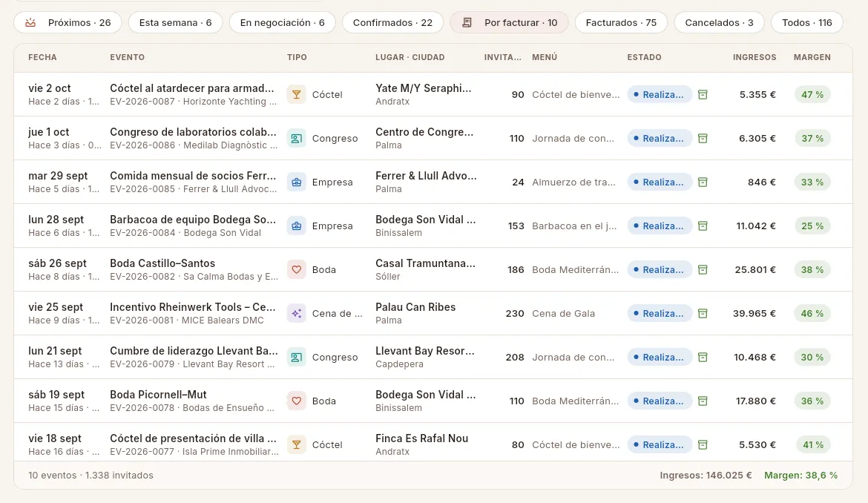The width and height of the screenshot is (868, 503).
Task: Open event Comida mensual de socios Ferr...
Action: pyautogui.click(x=193, y=175)
